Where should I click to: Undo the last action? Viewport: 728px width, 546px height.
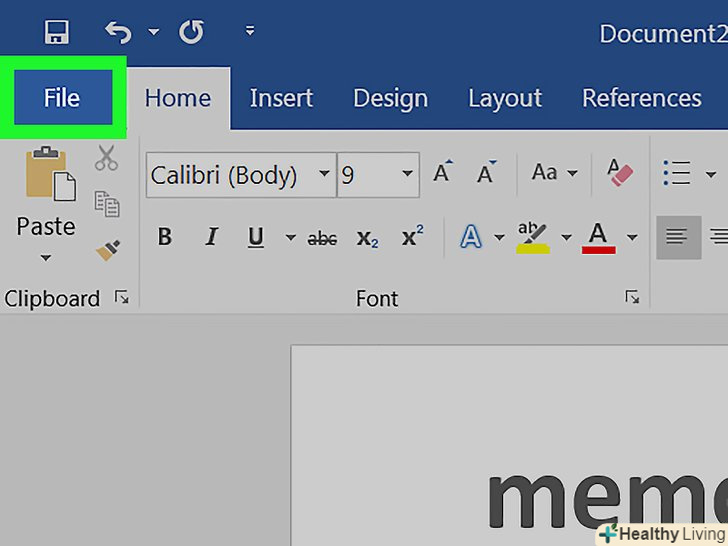(x=118, y=32)
